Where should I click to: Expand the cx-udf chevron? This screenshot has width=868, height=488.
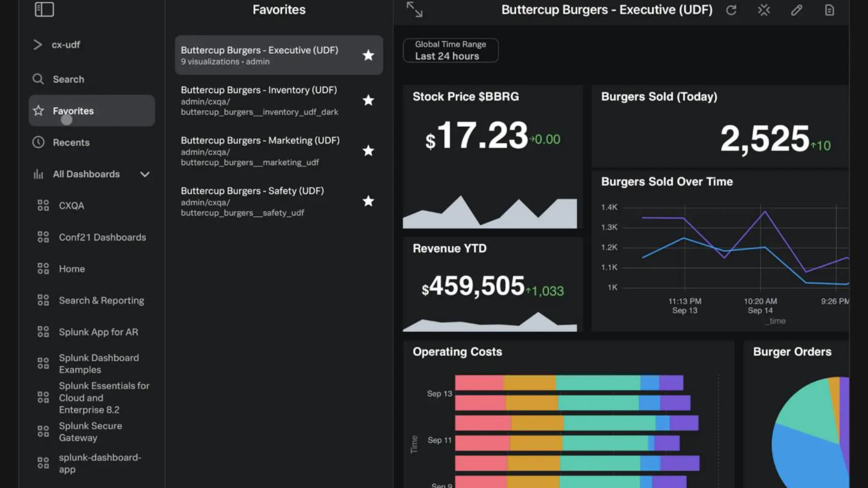tap(38, 44)
